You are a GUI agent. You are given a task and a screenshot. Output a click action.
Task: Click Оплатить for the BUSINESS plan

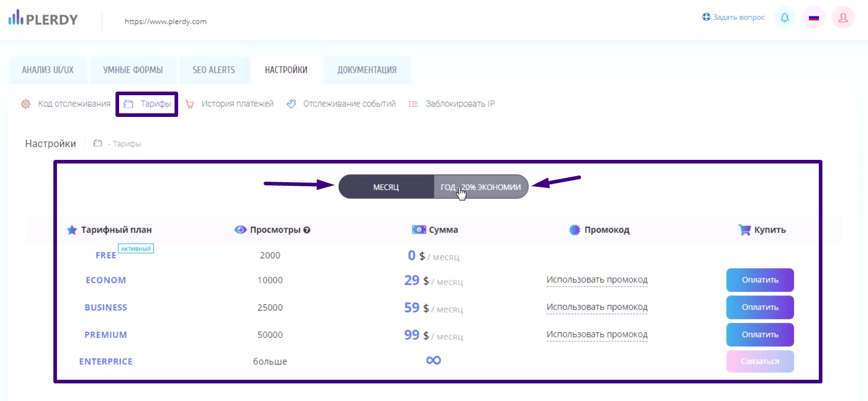pyautogui.click(x=760, y=307)
